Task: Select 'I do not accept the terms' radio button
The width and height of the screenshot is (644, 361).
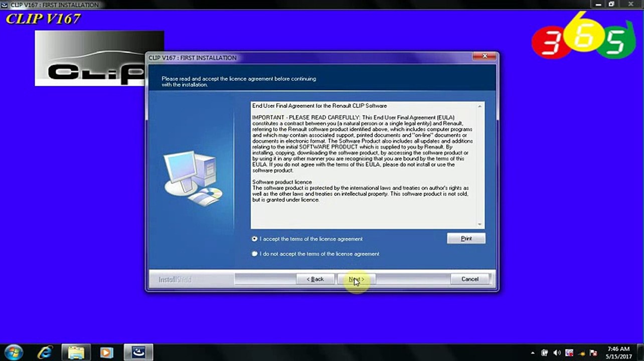Action: pos(255,254)
